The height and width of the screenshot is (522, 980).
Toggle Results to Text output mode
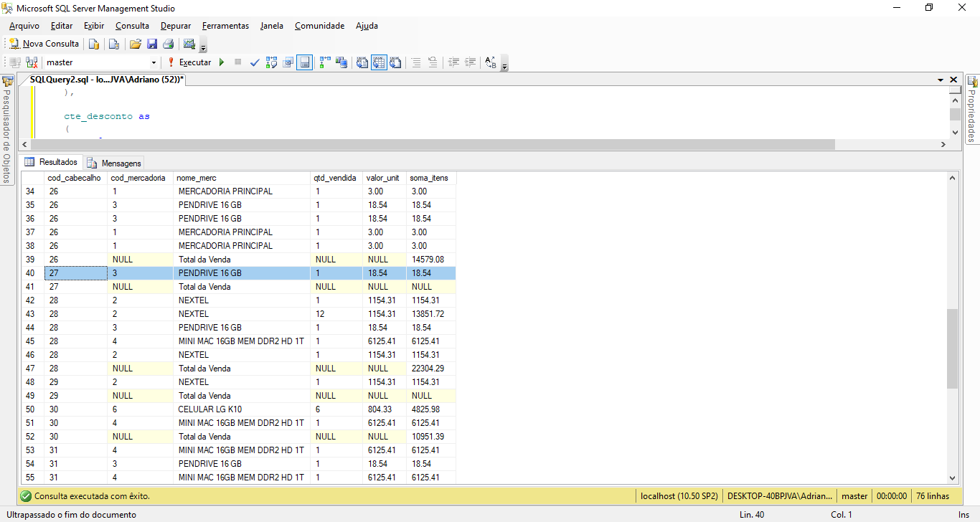tap(362, 62)
